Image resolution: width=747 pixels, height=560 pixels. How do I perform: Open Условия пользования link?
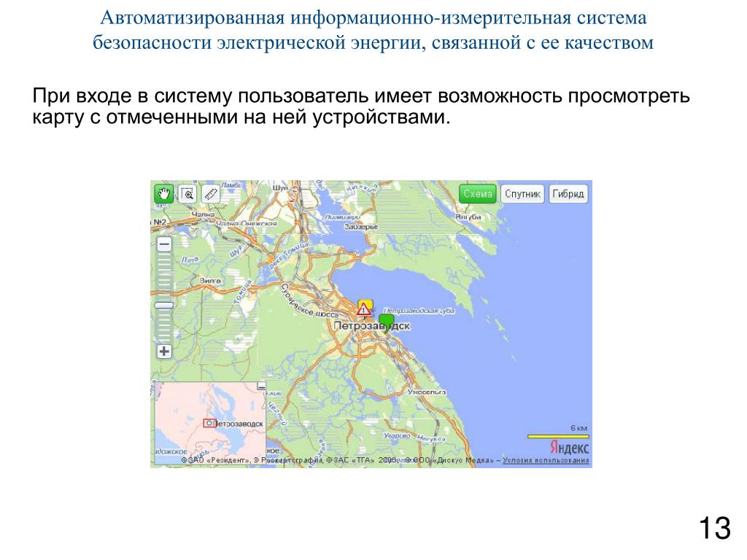click(x=546, y=461)
